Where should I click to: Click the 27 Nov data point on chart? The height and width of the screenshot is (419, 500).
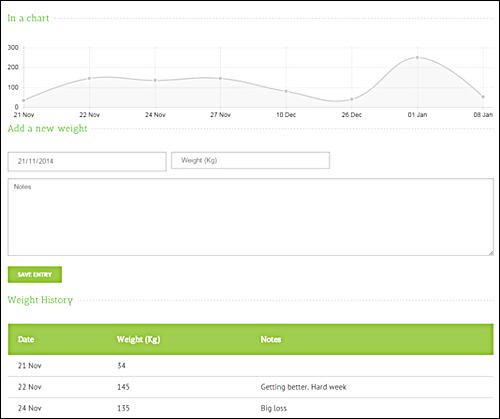pos(220,78)
